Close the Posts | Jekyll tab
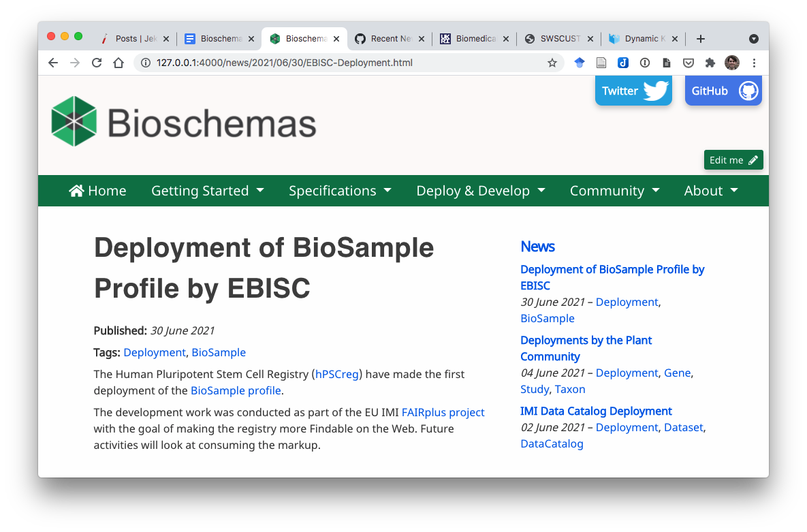Screen dimensions: 807x532 [x=166, y=39]
